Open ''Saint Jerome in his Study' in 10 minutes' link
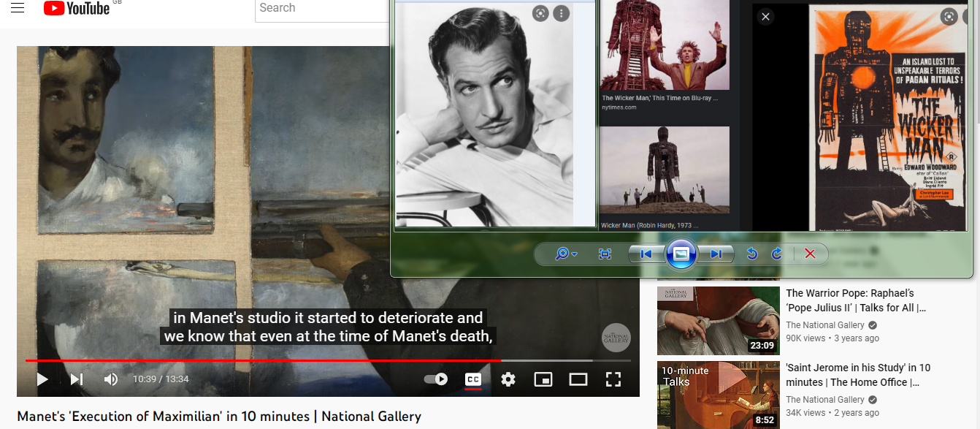 (x=858, y=375)
